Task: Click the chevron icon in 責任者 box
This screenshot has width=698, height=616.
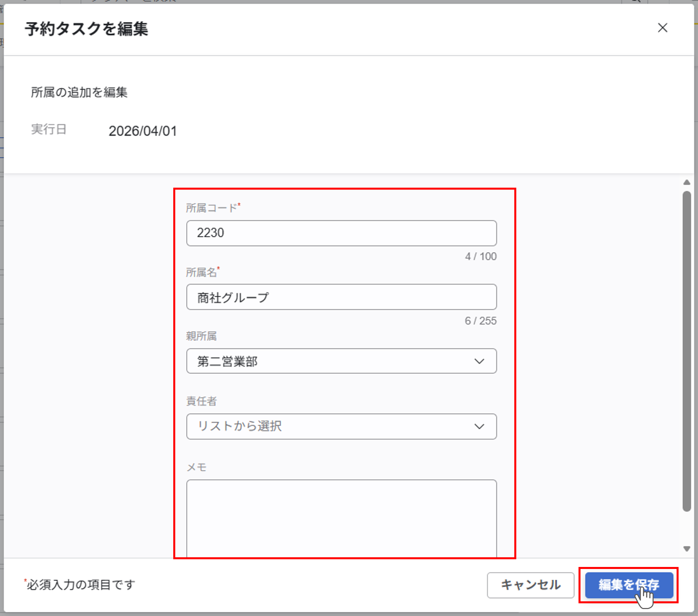Action: pos(479,427)
